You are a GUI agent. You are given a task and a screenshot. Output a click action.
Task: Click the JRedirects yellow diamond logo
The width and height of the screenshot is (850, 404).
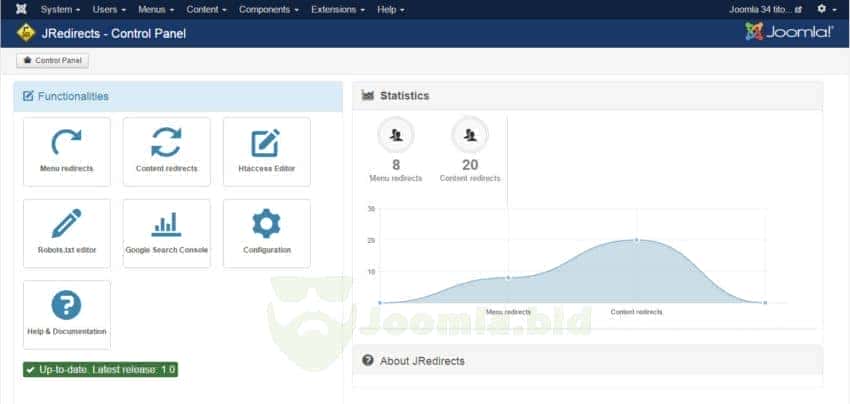(x=26, y=33)
